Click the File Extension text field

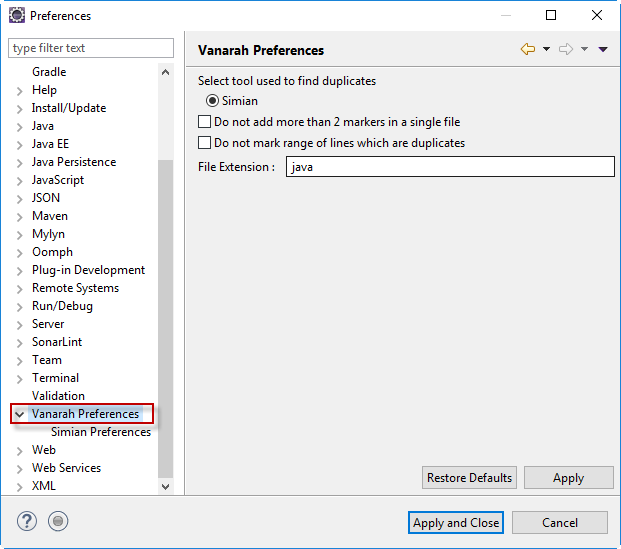449,167
